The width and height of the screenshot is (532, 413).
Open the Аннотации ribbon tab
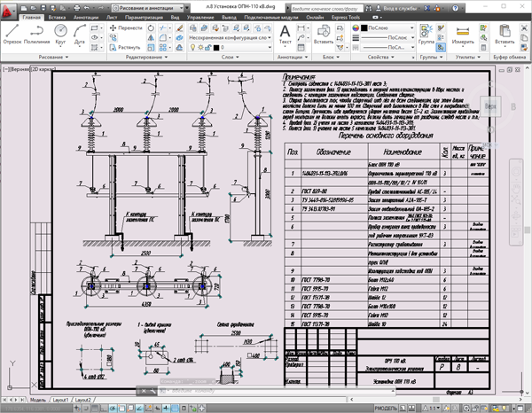87,17
